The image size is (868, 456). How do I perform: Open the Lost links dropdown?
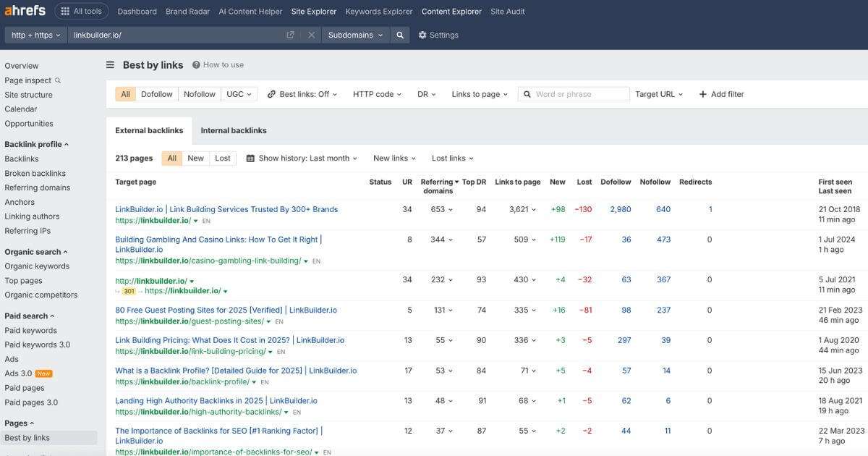point(453,158)
